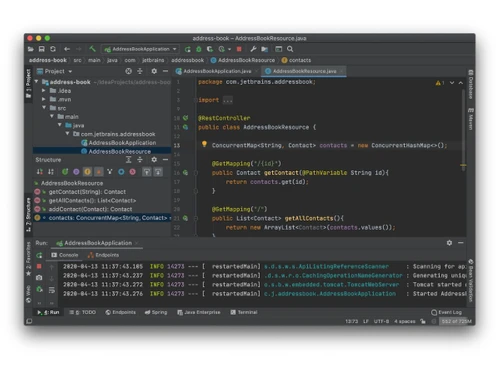Select getAllContacts() in Structure list
The width and height of the screenshot is (500, 375).
tap(92, 201)
